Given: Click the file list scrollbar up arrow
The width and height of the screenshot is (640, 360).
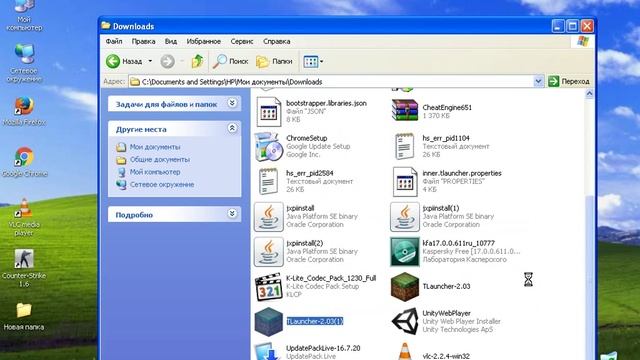Looking at the screenshot, I should [x=589, y=93].
